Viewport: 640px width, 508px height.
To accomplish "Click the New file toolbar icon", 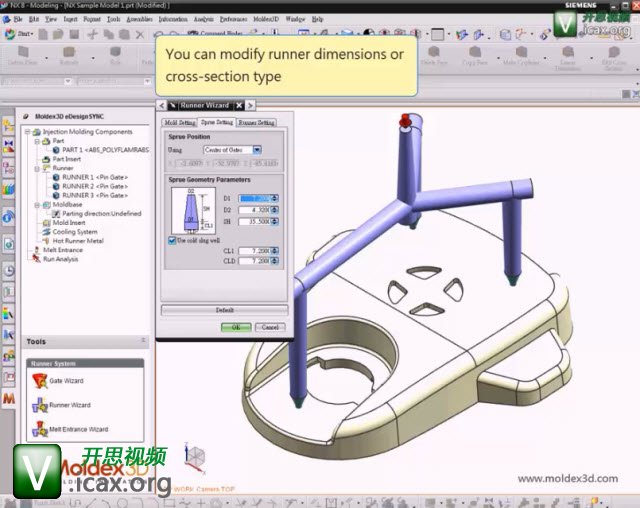I will click(x=43, y=34).
